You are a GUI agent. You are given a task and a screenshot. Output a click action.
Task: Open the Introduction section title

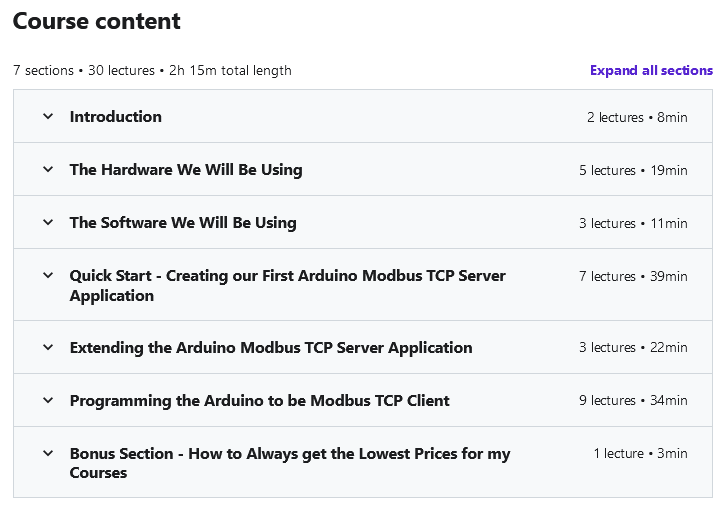[116, 117]
